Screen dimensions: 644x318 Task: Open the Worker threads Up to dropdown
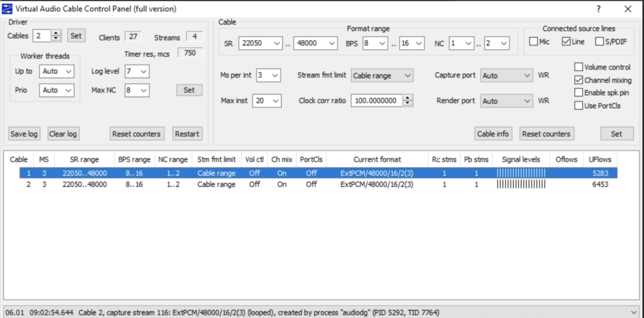pyautogui.click(x=57, y=71)
